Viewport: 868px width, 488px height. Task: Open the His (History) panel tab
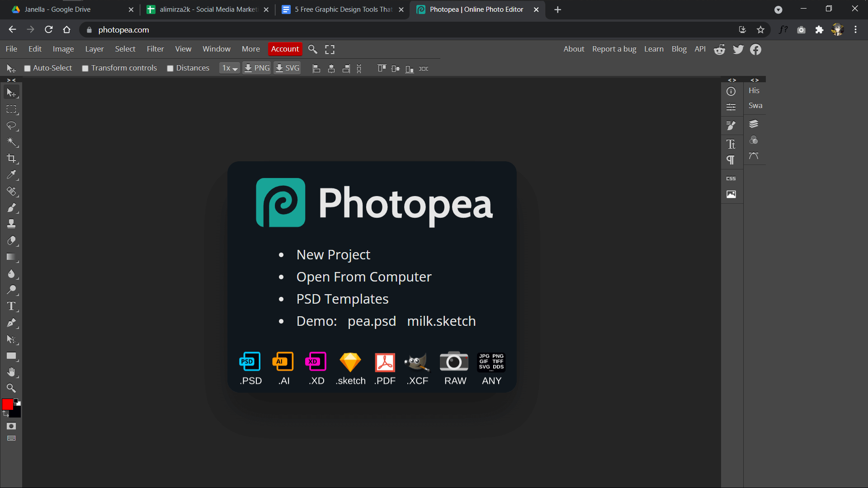pyautogui.click(x=754, y=90)
